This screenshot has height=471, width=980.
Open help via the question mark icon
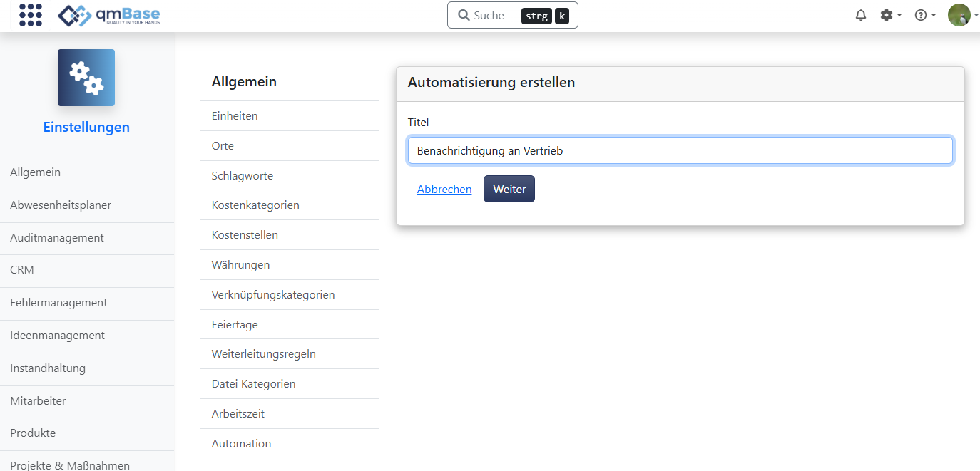(921, 14)
